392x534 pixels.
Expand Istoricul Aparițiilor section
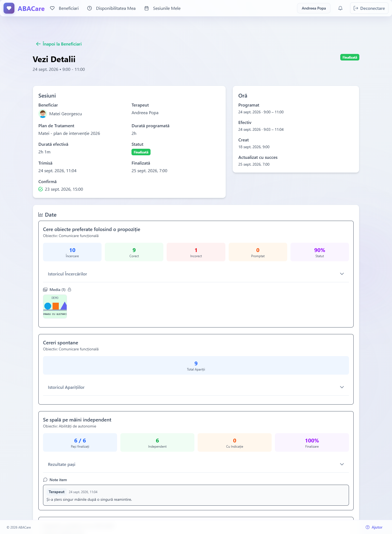coord(196,387)
